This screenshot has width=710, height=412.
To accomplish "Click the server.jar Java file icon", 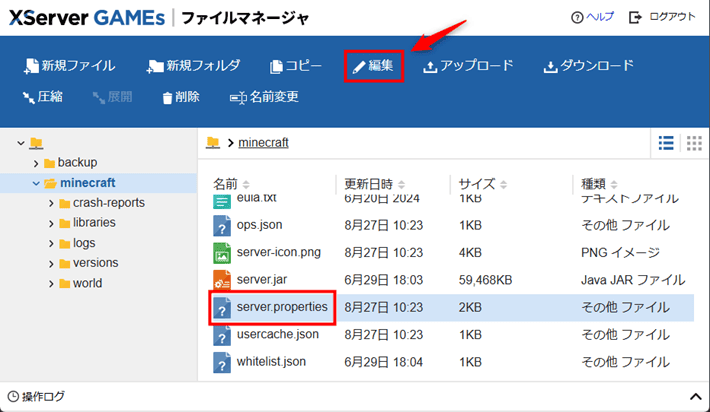I will tap(222, 280).
